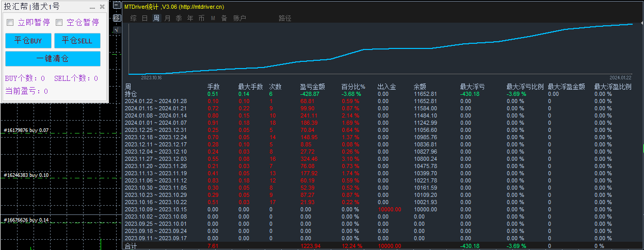The height and width of the screenshot is (250, 644).
Task: Enable the 空仓暂停 checkbox
Action: (x=59, y=23)
